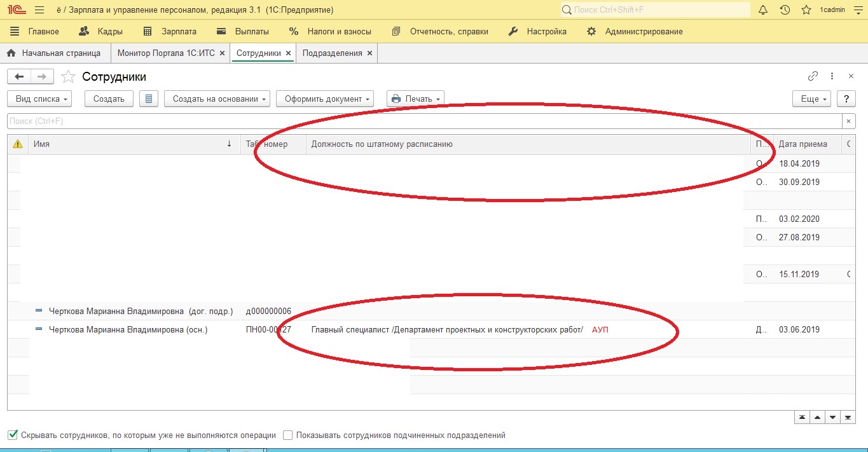Open the Создать на основании dropdown

217,99
